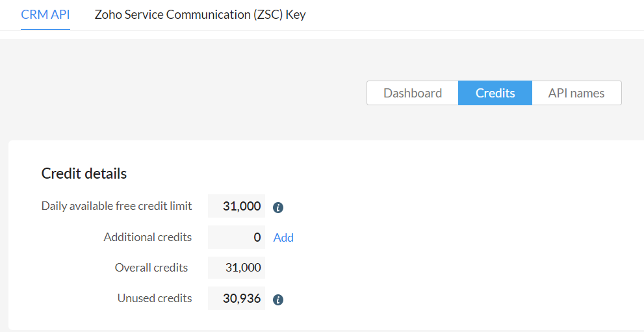Click the Credit details heading

84,173
